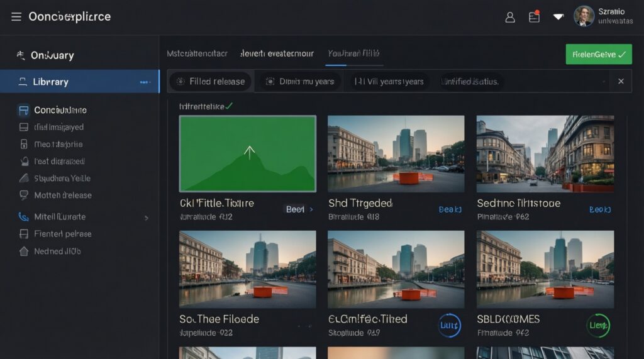This screenshot has width=644, height=359.
Task: Switch to the 'Mstcdattenotacr' tab
Action: 197,53
